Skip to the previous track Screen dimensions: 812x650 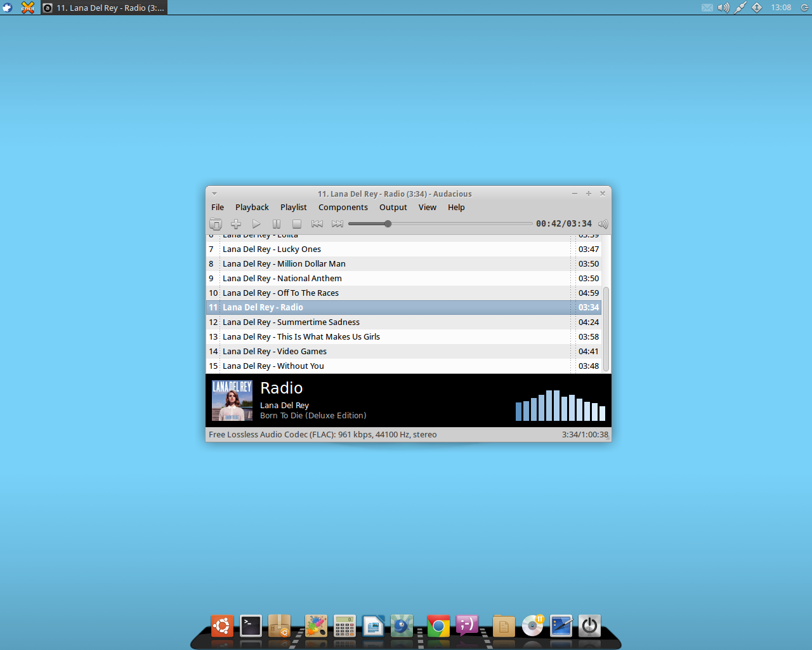317,224
